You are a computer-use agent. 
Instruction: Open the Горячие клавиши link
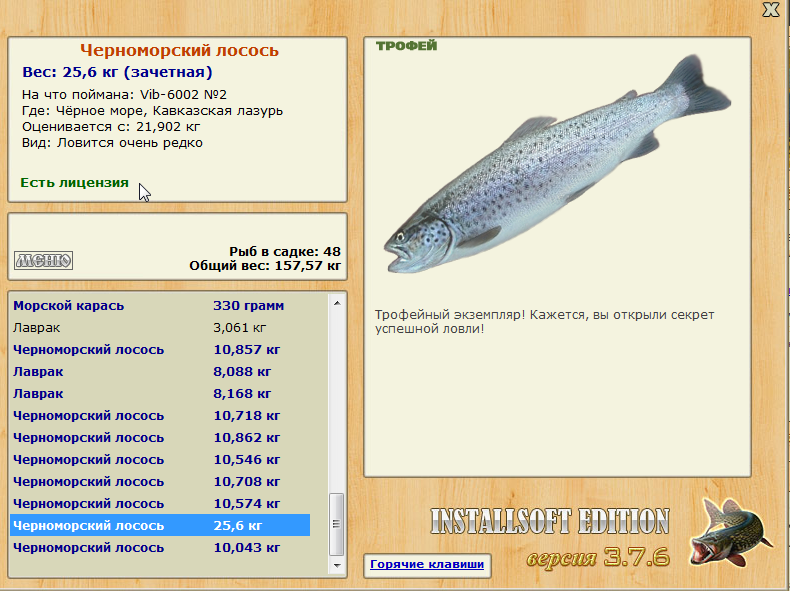427,564
